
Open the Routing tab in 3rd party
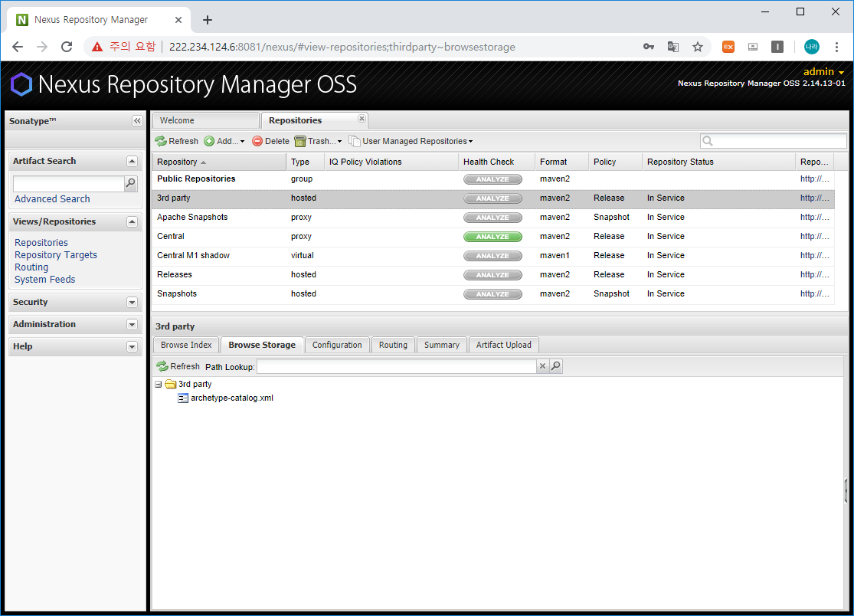point(393,345)
